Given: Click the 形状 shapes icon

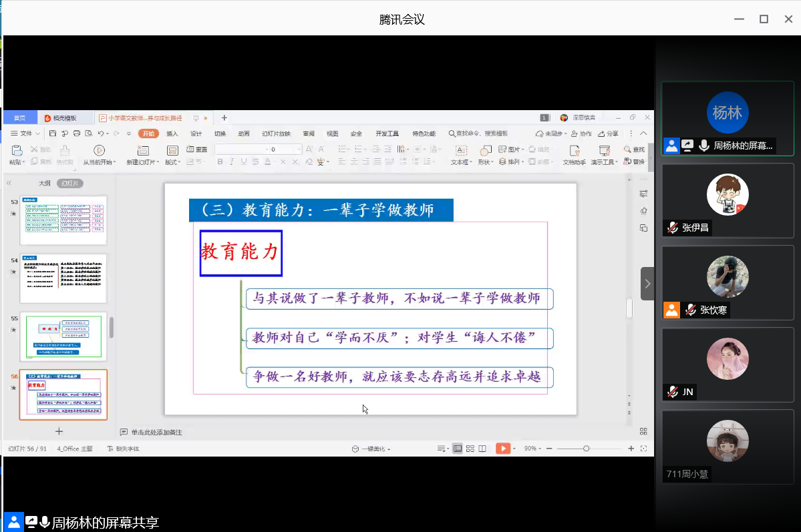Looking at the screenshot, I should coord(486,151).
